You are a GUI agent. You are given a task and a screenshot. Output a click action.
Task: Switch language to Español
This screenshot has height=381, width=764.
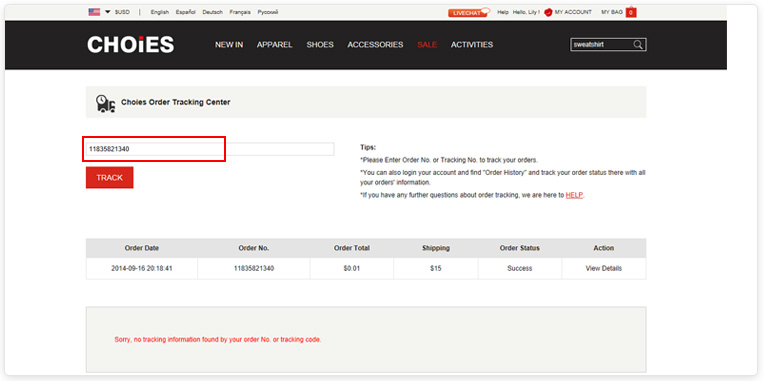[186, 12]
